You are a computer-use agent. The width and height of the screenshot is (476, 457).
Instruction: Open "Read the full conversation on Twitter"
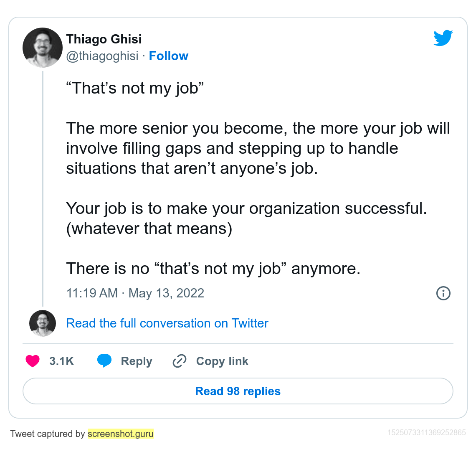tap(167, 323)
